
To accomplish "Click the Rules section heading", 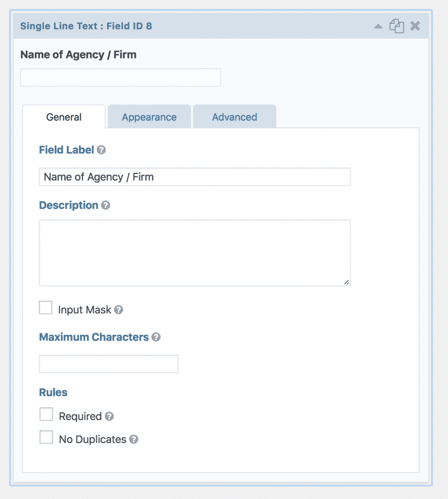I will tap(53, 392).
